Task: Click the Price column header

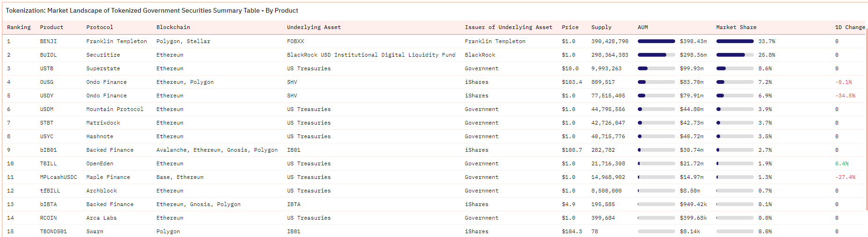Action: tap(570, 27)
